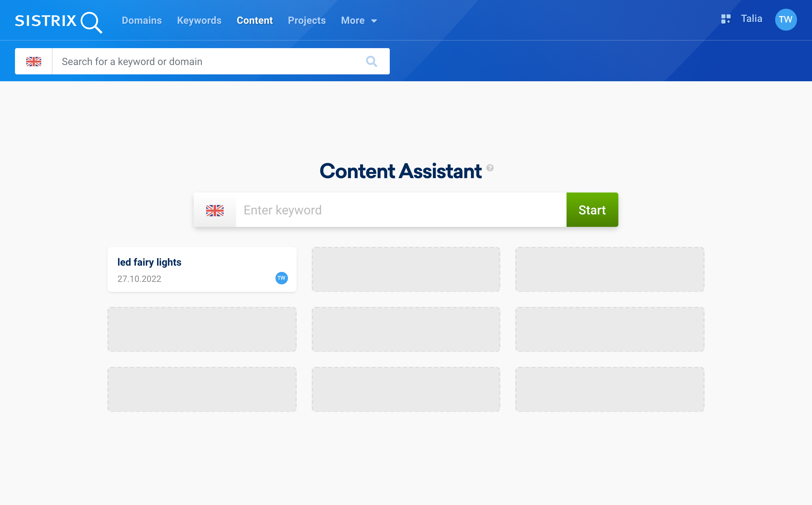Click the UK flag icon in Content Assistant

[x=215, y=209]
